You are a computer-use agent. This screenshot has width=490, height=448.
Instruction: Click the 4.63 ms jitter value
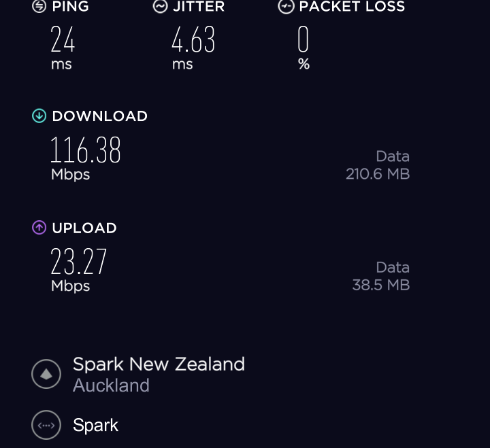click(193, 40)
